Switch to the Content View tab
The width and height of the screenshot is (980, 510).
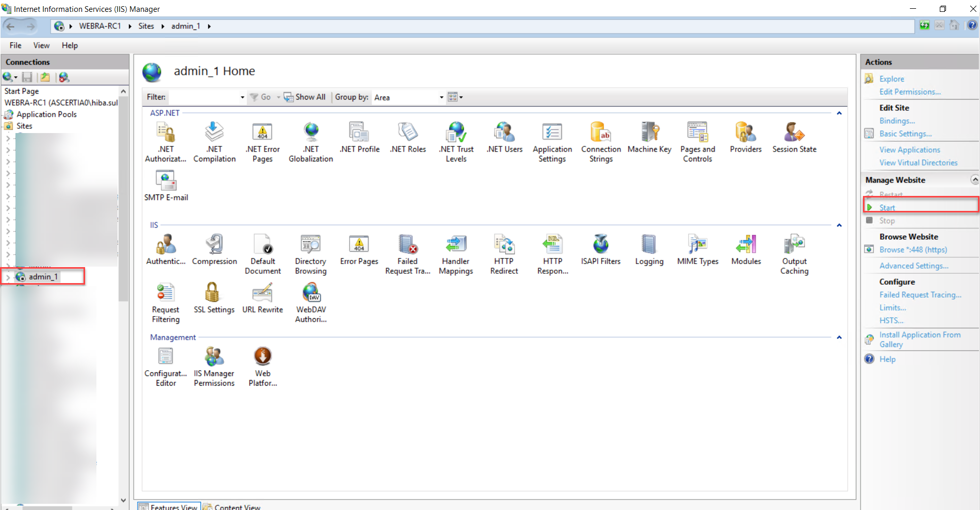[x=232, y=506]
